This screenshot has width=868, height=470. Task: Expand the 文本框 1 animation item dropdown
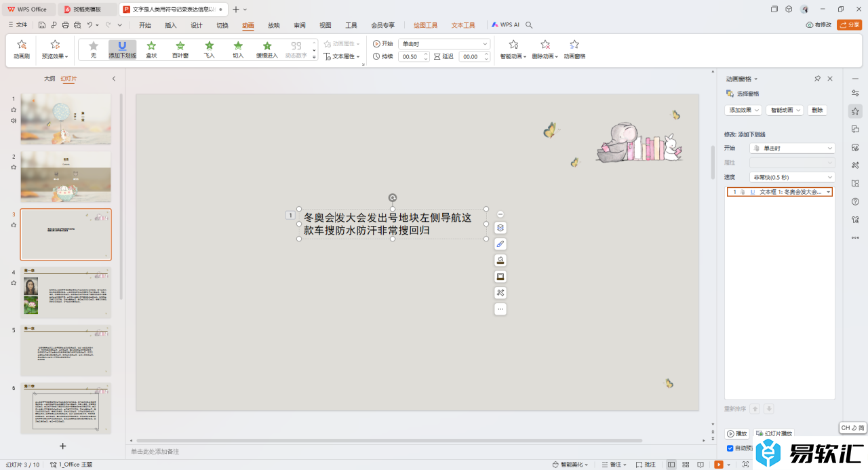[x=828, y=192]
